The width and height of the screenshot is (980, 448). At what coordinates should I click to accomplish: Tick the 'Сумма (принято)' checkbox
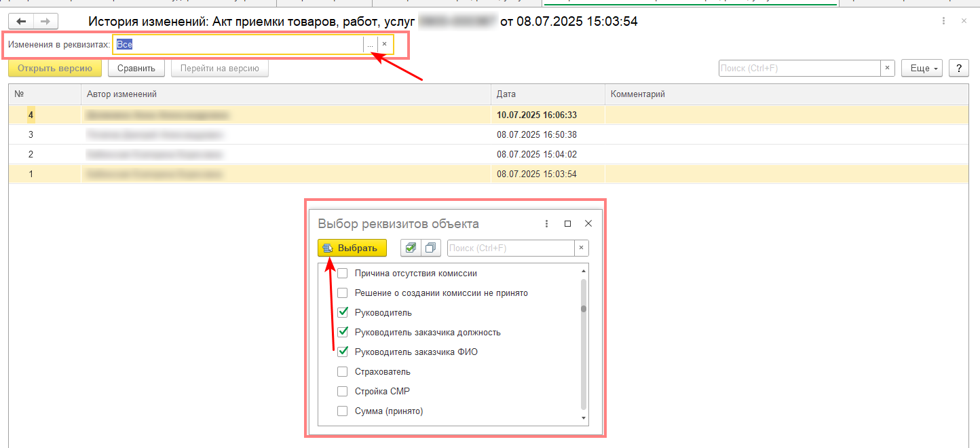point(343,411)
